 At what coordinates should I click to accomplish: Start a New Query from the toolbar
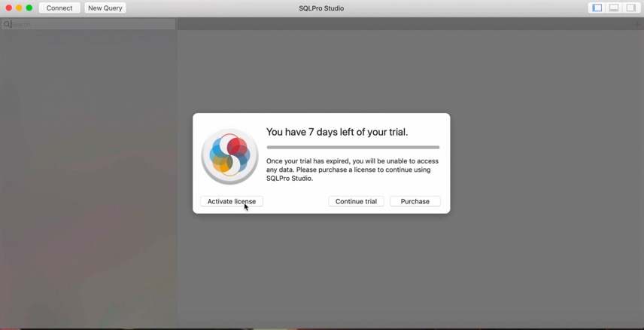click(105, 8)
